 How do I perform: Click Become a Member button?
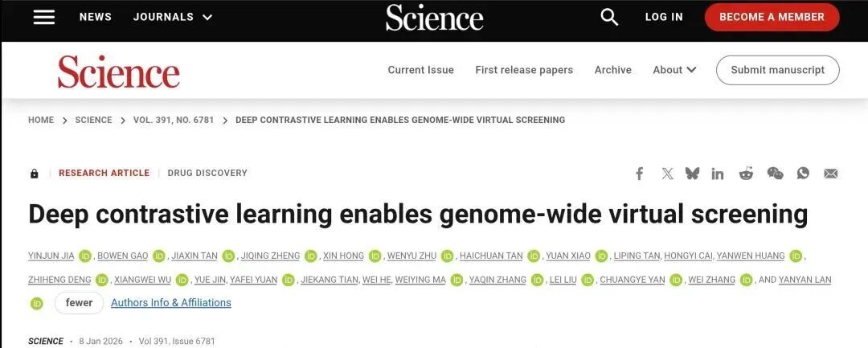point(772,17)
